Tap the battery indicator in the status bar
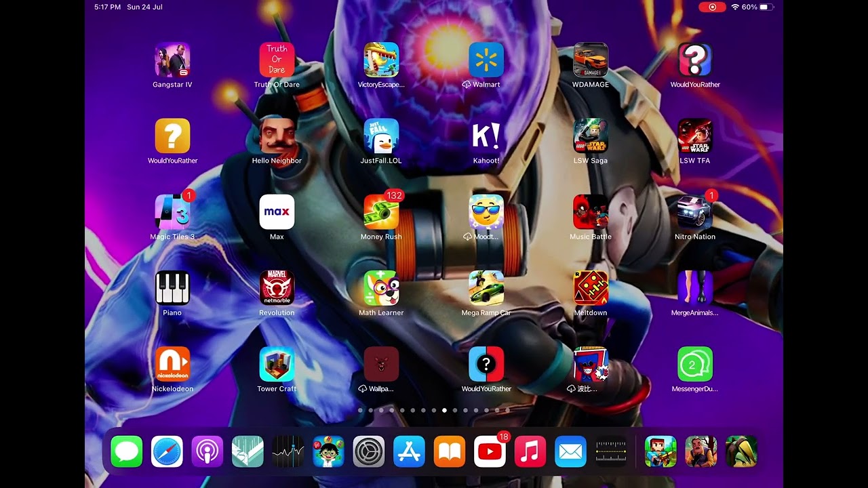868x488 pixels. click(x=766, y=7)
